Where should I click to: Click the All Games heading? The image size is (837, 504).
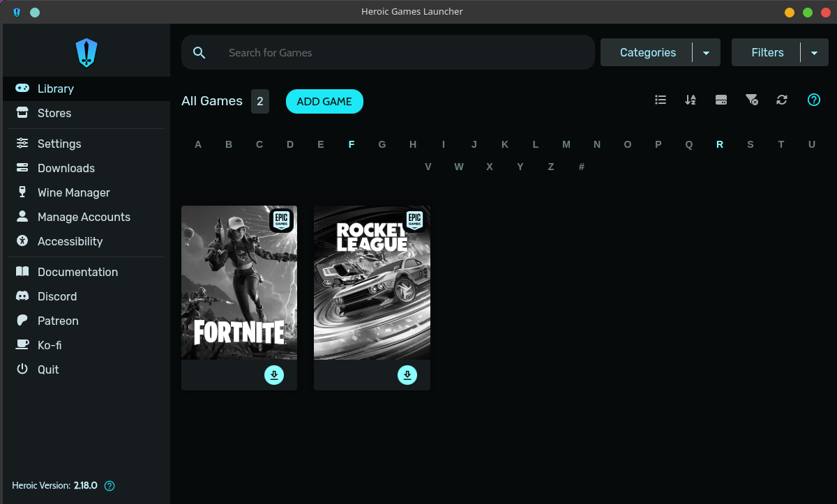pyautogui.click(x=212, y=101)
